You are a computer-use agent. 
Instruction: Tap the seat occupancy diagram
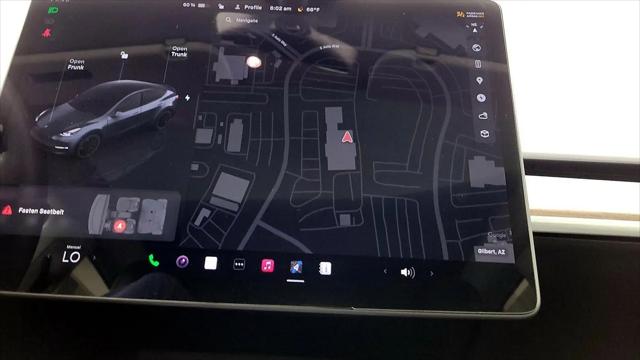(x=128, y=216)
